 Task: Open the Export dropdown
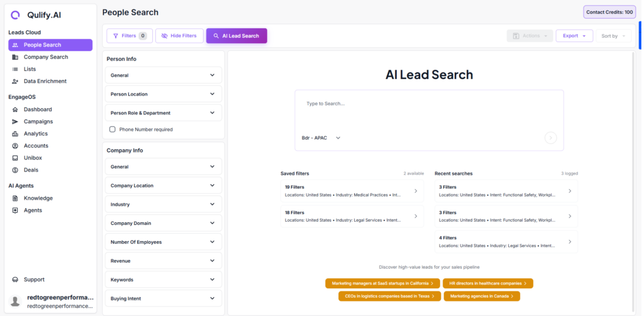click(574, 36)
